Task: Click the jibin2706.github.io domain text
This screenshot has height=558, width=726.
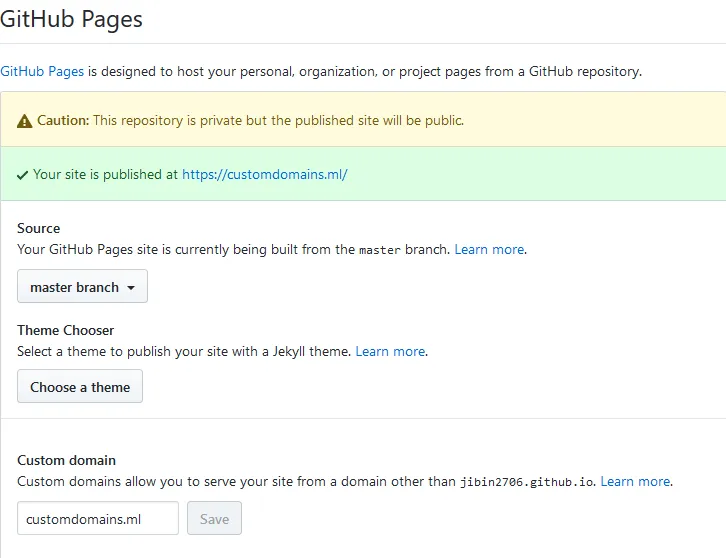Action: (x=526, y=482)
